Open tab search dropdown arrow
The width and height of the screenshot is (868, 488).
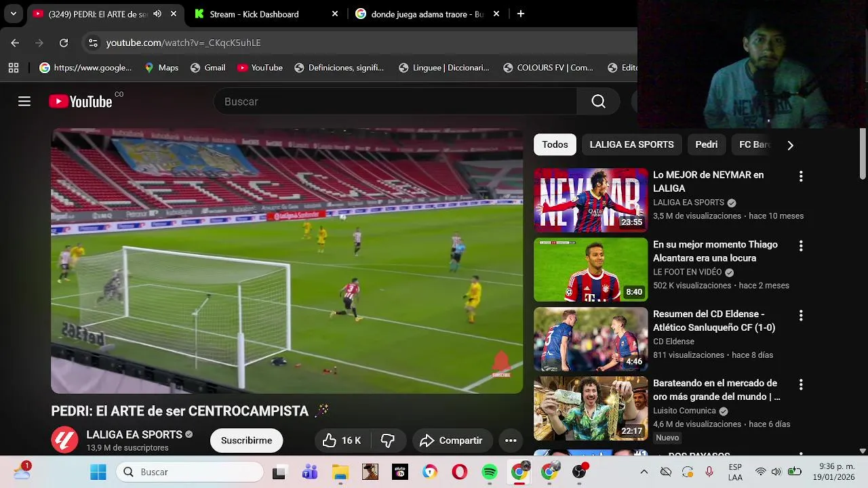point(13,14)
